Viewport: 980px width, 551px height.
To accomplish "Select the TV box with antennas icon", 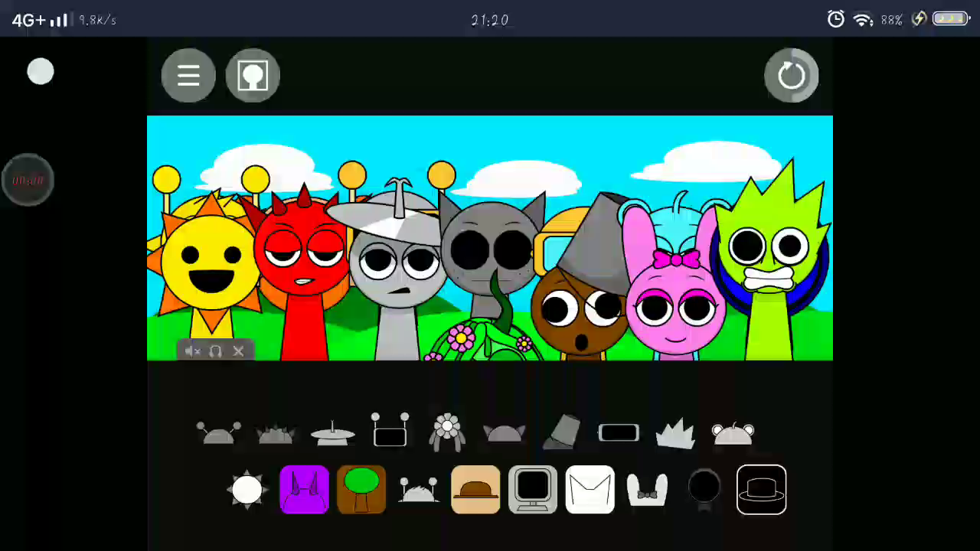I will click(x=390, y=431).
